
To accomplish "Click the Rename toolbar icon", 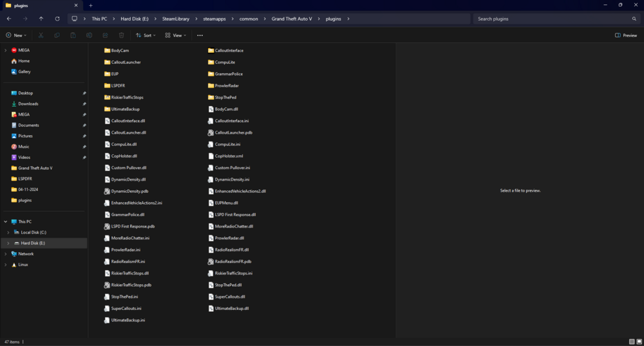I will point(89,35).
